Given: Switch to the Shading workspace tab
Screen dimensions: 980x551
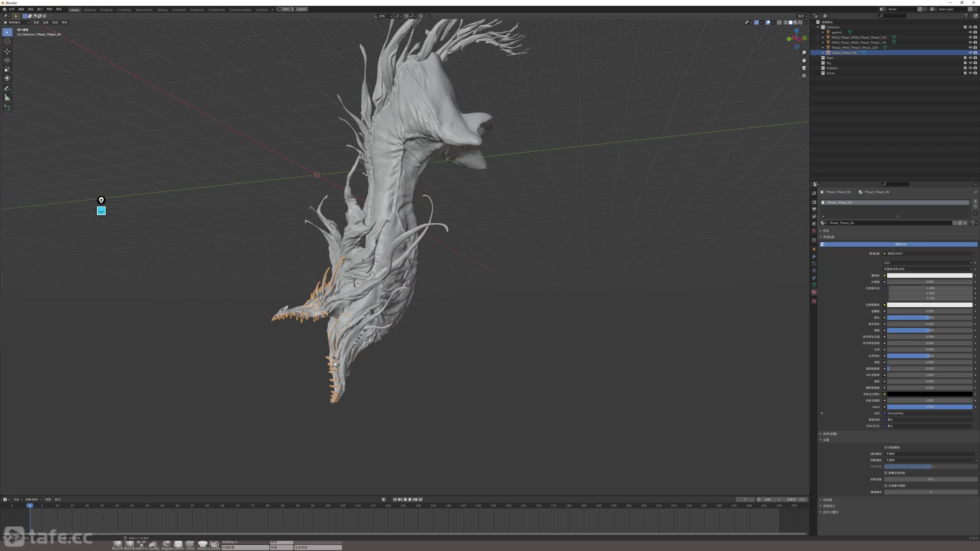Looking at the screenshot, I should click(x=162, y=10).
